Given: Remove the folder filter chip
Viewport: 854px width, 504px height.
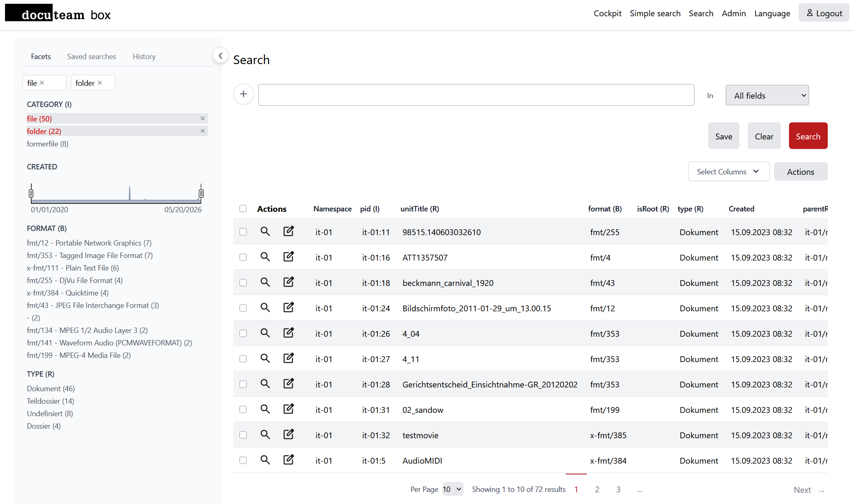Looking at the screenshot, I should point(100,83).
